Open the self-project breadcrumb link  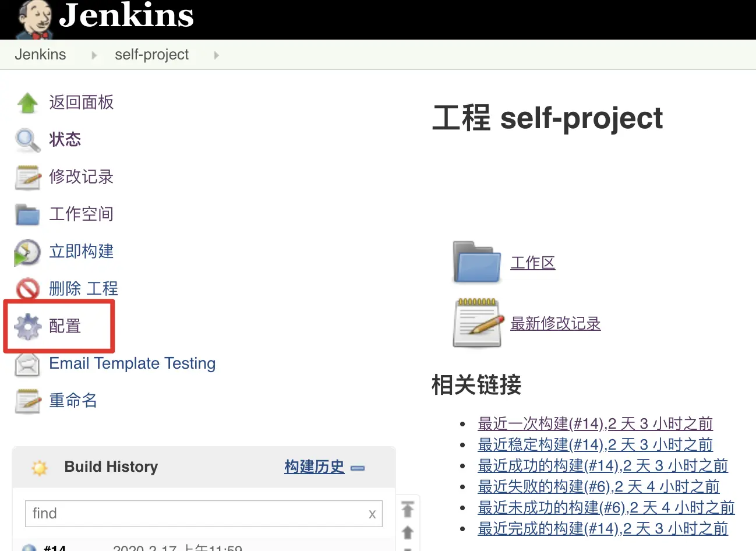click(x=151, y=54)
